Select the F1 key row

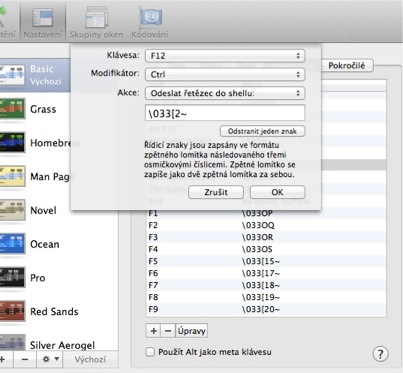click(266, 213)
